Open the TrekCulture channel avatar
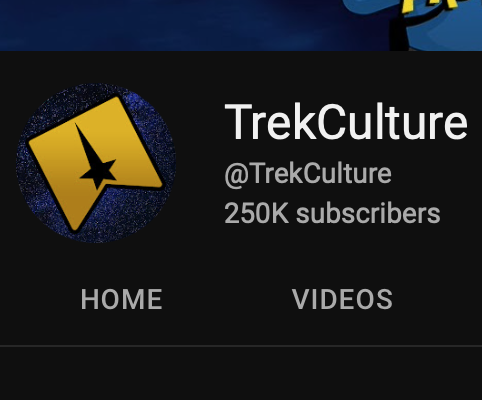This screenshot has height=400, width=482. (96, 163)
